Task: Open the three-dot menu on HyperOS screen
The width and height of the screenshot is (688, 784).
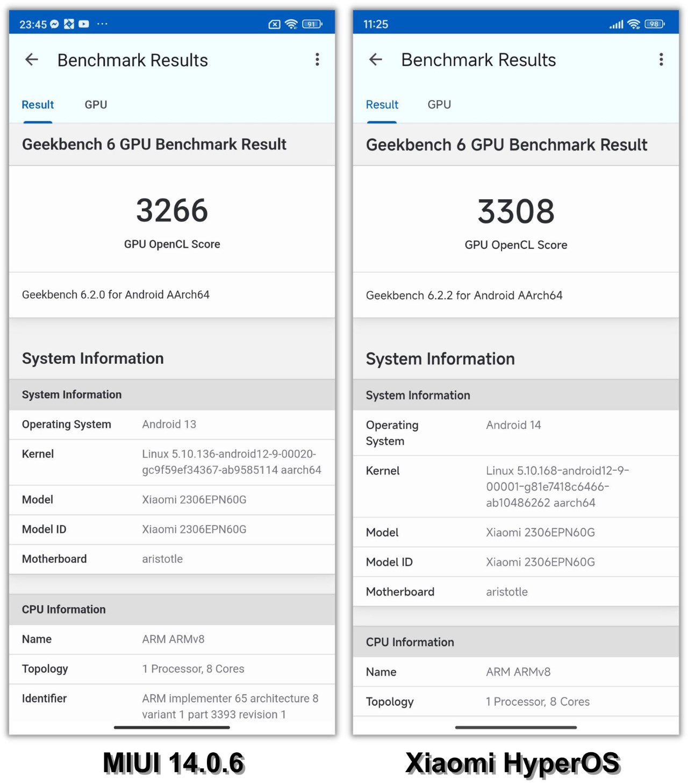Action: (661, 60)
